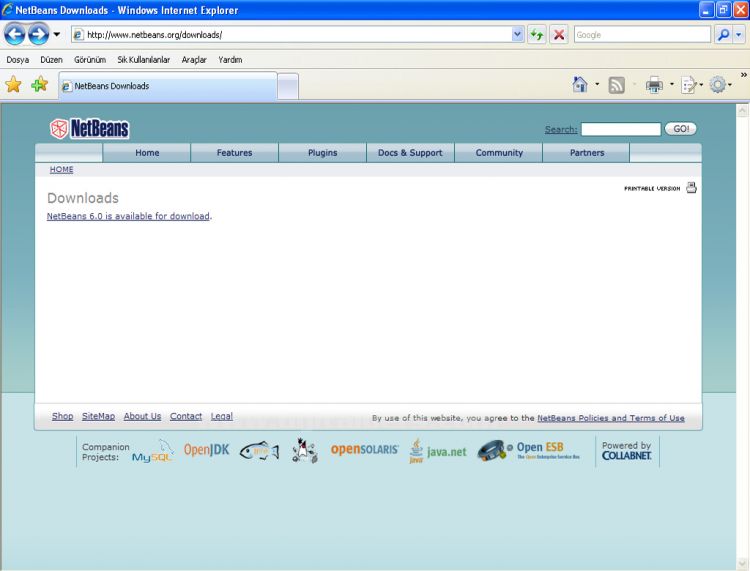Open the Düzen menu

point(51,60)
